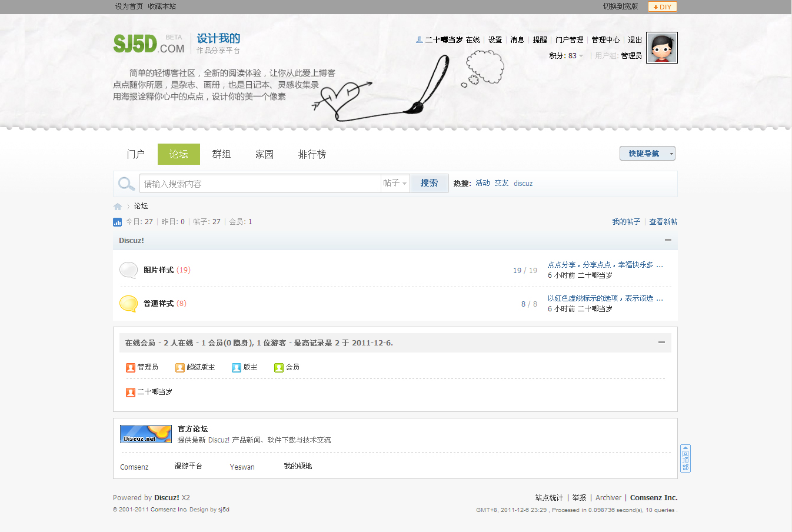Open the 二十啷当岁 profile link in header
The height and width of the screenshot is (532, 792).
tap(444, 40)
